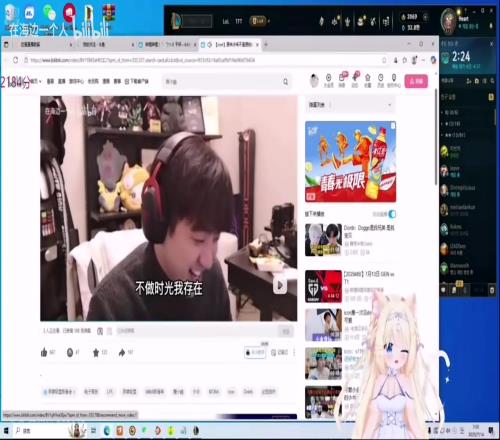
Task: Click the search magnifier icon in Bilibili header
Action: coord(285,82)
